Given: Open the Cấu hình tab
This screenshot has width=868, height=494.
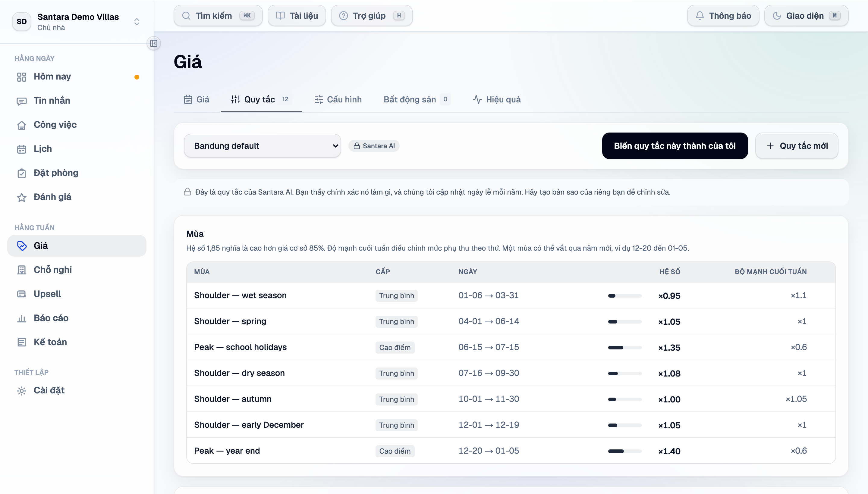Looking at the screenshot, I should [338, 99].
